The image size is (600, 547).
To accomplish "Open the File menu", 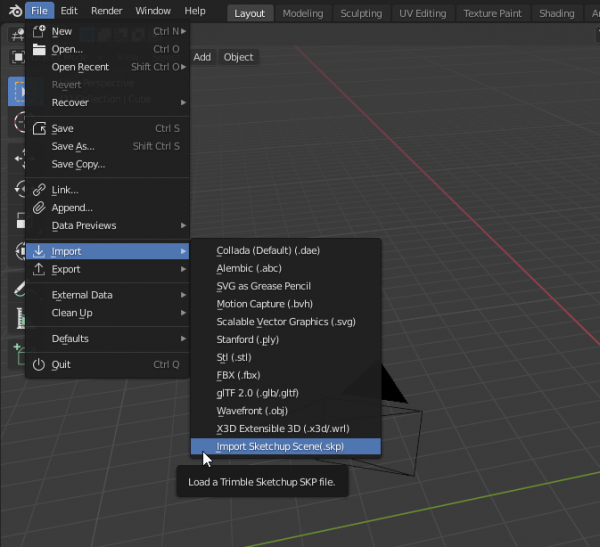I will [x=39, y=11].
